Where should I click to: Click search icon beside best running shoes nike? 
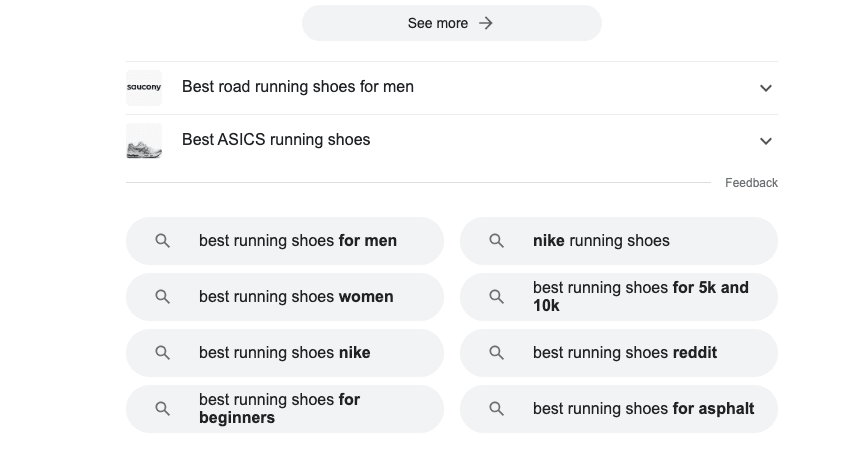pos(162,353)
